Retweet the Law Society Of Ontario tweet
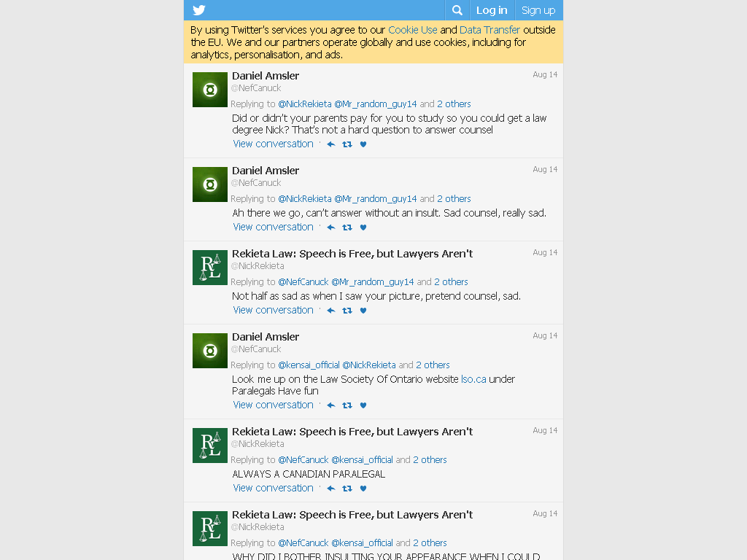The height and width of the screenshot is (560, 747). 347,405
